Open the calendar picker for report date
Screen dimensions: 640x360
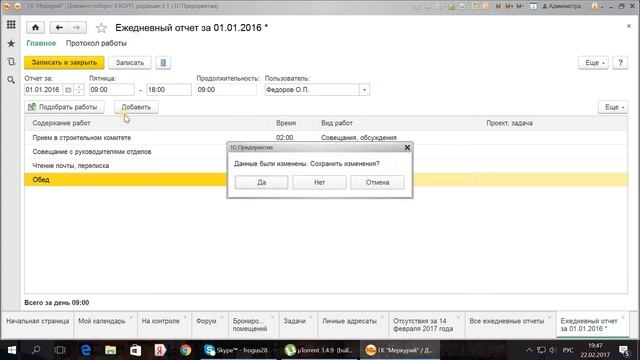coord(68,89)
